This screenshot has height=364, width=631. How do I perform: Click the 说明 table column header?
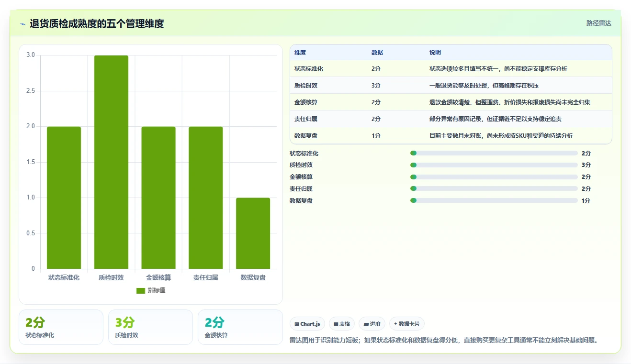pyautogui.click(x=435, y=52)
